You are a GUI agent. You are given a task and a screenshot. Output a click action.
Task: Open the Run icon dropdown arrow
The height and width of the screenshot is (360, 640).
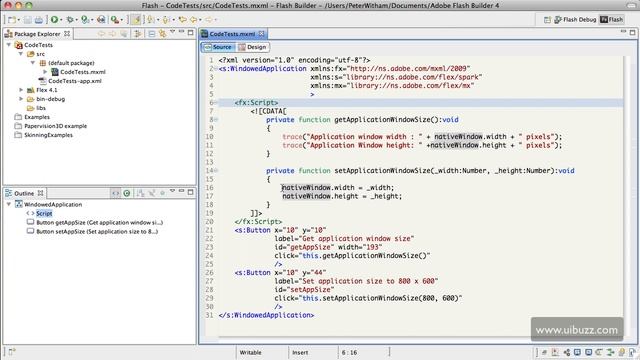coord(61,20)
